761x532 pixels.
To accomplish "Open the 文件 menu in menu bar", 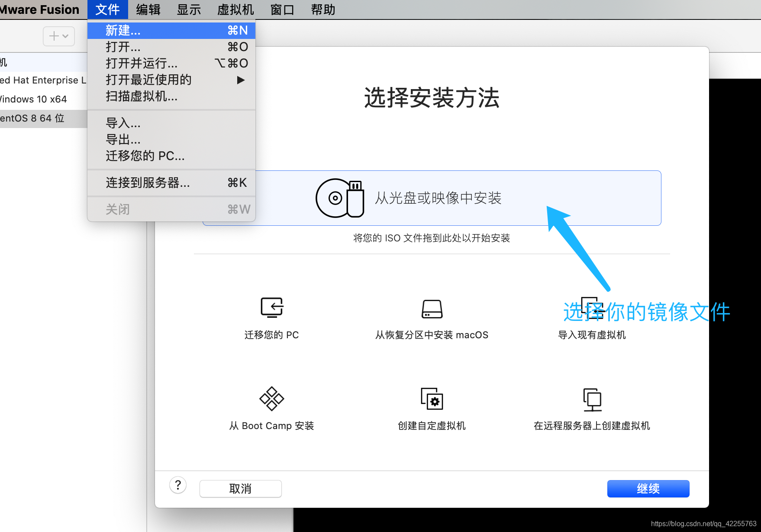I will [107, 10].
